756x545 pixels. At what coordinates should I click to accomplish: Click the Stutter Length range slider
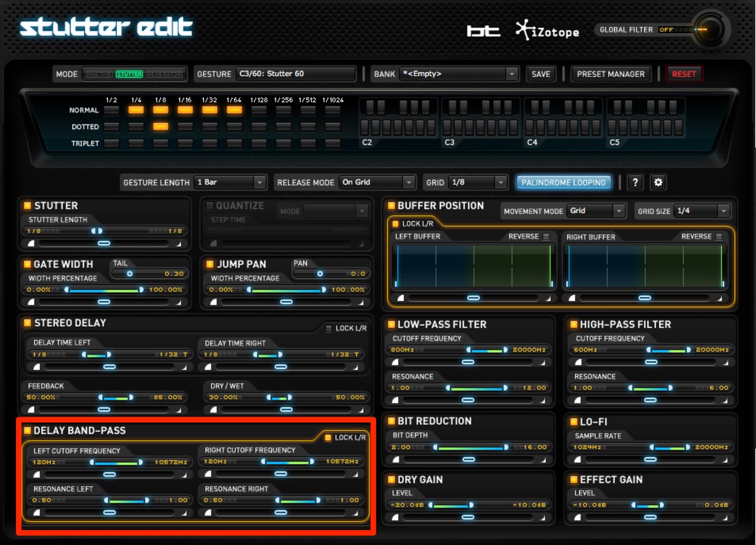point(104,231)
